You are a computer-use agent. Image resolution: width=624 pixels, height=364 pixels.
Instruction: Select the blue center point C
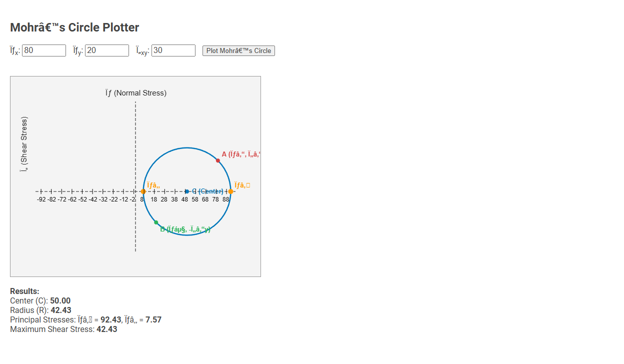pos(187,191)
